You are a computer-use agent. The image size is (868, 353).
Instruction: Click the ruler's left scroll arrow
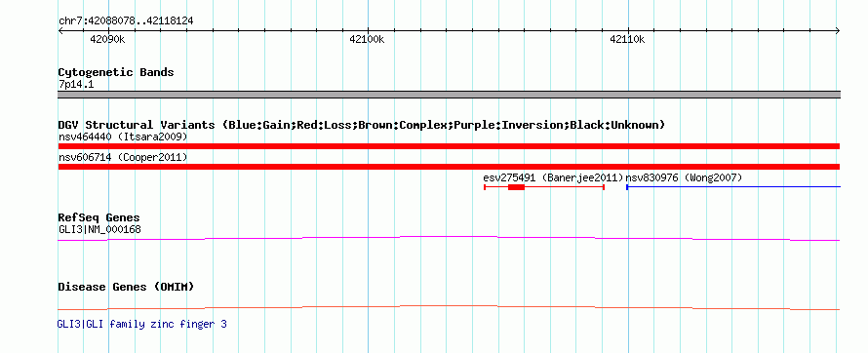point(60,31)
